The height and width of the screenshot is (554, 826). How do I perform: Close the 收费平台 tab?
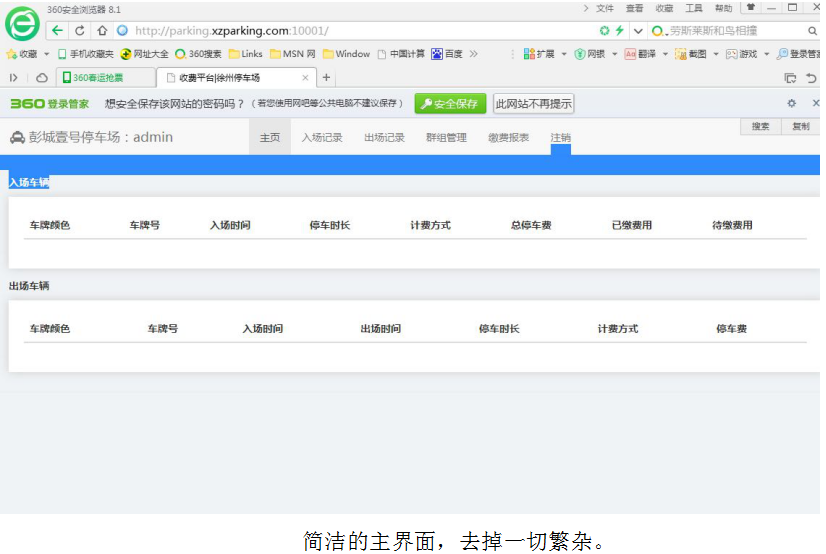pyautogui.click(x=305, y=77)
